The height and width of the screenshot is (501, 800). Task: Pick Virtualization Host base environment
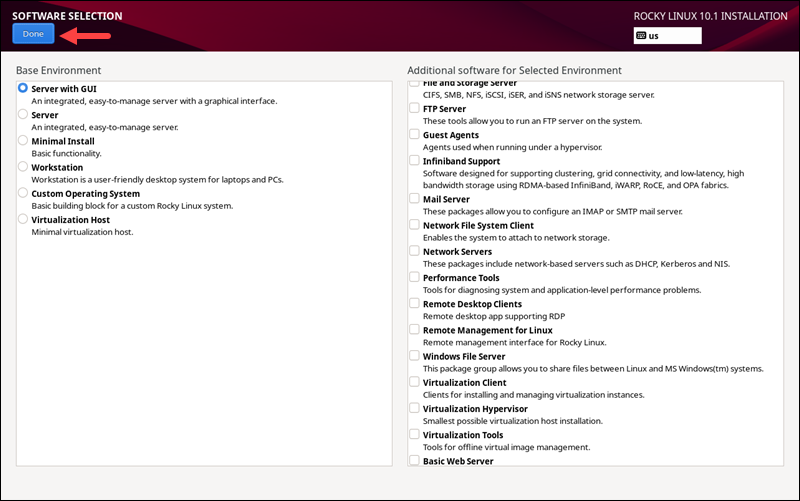pyautogui.click(x=23, y=219)
